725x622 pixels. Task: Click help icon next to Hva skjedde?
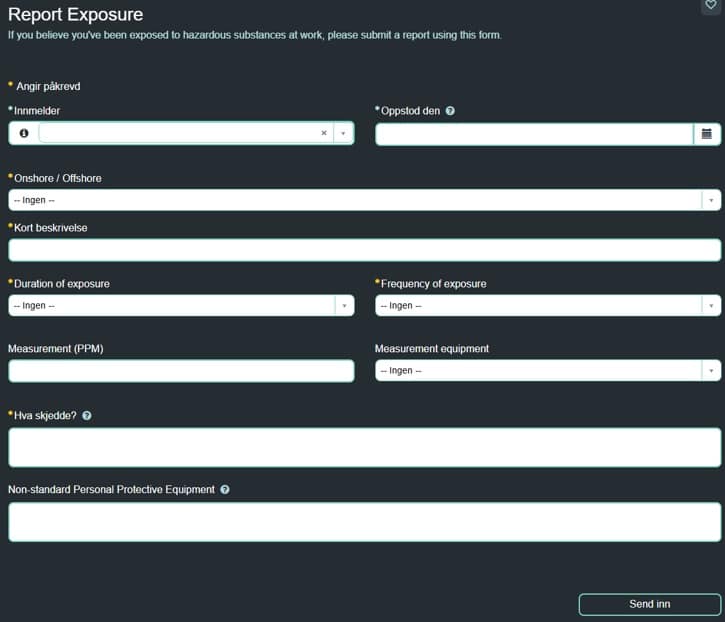tap(87, 415)
